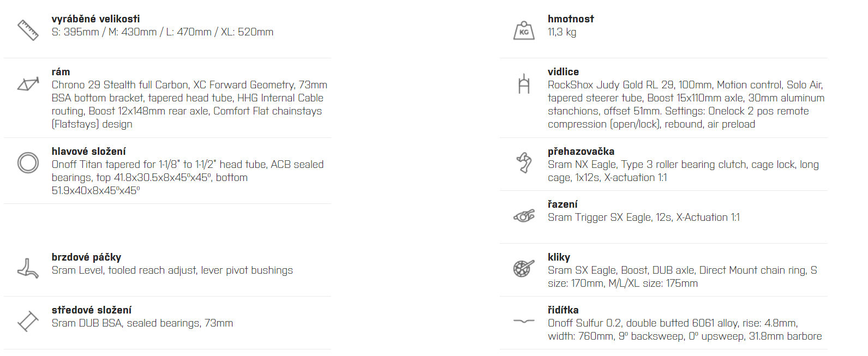
Task: Click the suspension fork icon beside vidlice
Action: [524, 83]
